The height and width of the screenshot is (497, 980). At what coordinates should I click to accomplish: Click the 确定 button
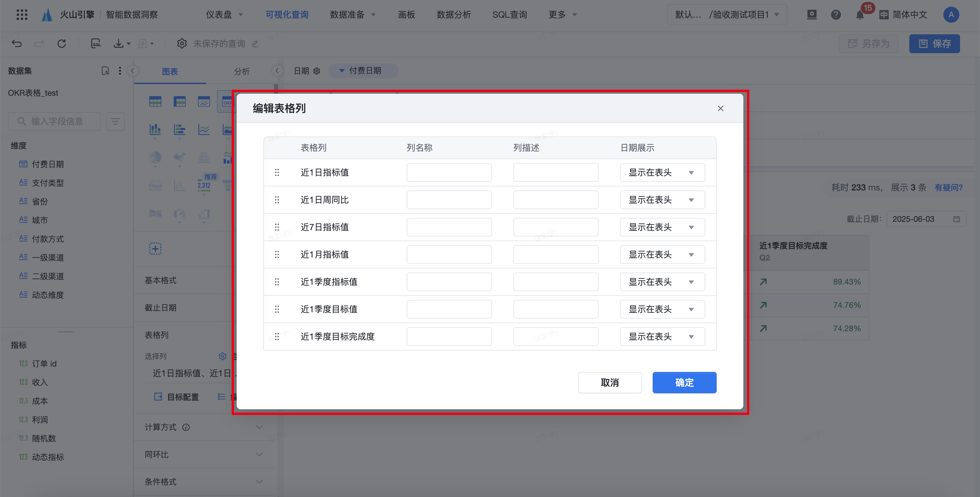pyautogui.click(x=684, y=383)
